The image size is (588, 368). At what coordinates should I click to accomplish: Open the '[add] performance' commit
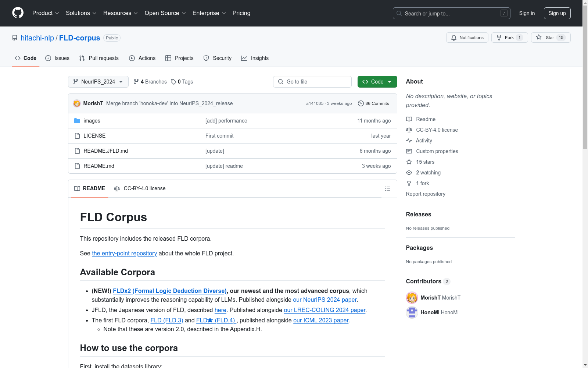pos(226,121)
